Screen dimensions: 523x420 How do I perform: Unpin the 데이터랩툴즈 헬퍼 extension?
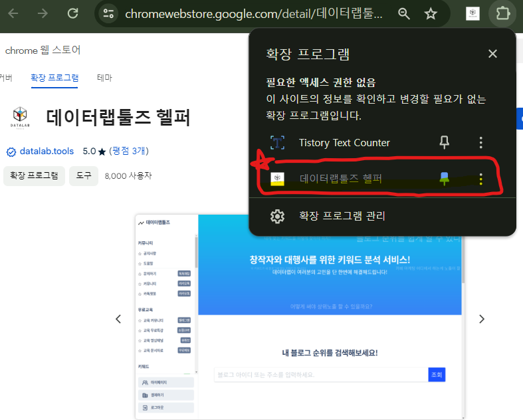pyautogui.click(x=445, y=179)
